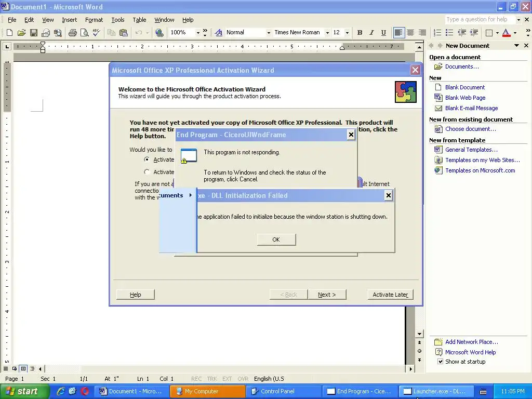Image resolution: width=532 pixels, height=399 pixels.
Task: Select the first Activate radio button
Action: 147,159
